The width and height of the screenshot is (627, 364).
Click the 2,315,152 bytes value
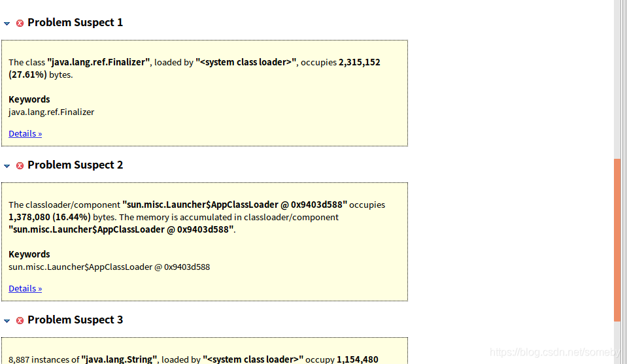[360, 62]
